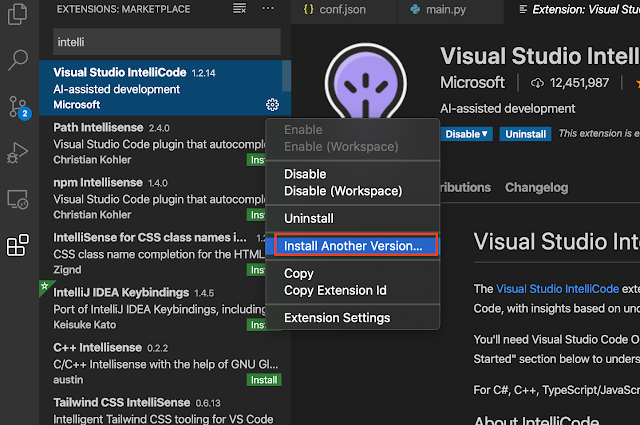Open Views and More Actions ellipsis

268,8
